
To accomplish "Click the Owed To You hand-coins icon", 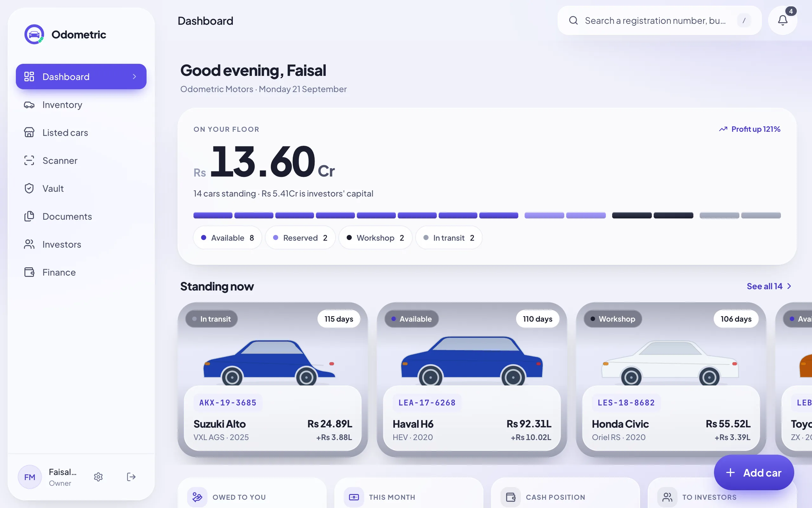I will (197, 497).
